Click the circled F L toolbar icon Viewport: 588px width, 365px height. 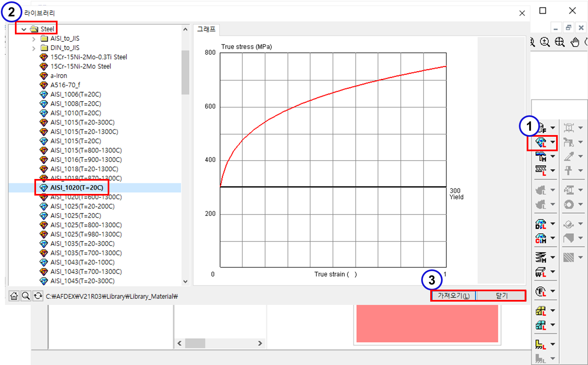coord(540,291)
